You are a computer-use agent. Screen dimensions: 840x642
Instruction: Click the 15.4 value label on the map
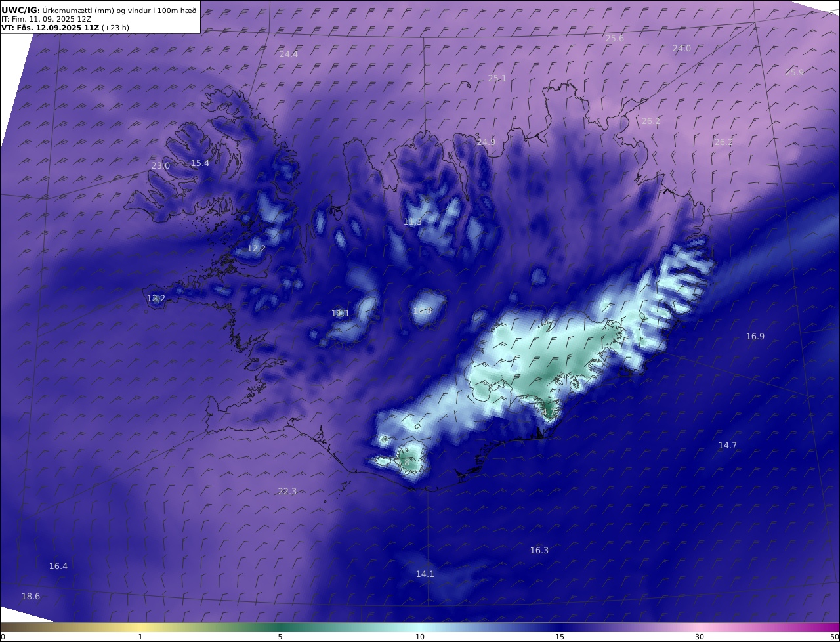200,163
